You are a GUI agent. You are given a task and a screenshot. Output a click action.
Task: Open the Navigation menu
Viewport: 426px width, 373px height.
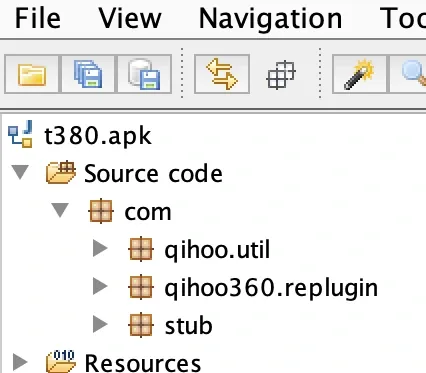coord(270,19)
